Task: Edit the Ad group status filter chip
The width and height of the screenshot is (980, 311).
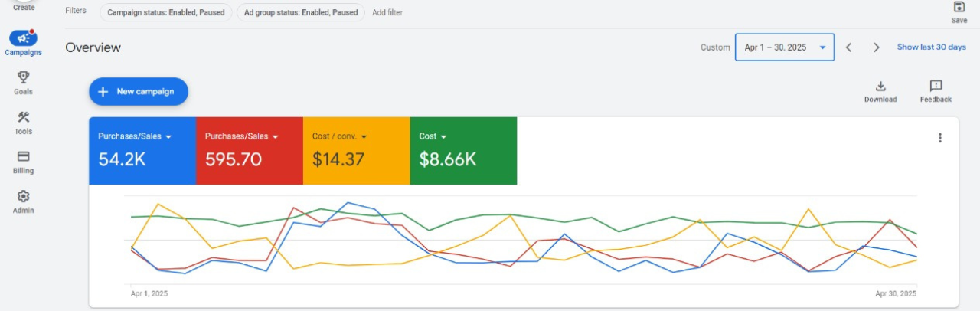Action: click(x=300, y=12)
